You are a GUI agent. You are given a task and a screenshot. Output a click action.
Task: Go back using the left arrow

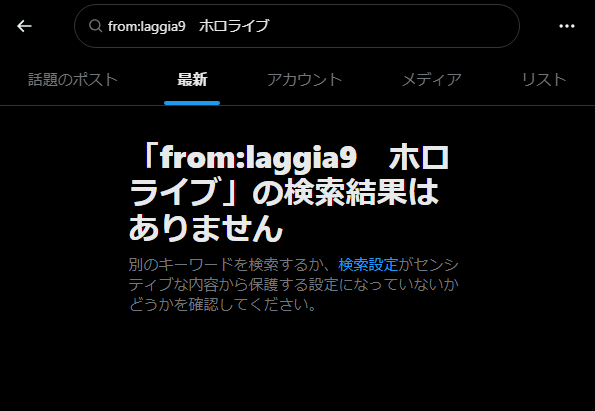pos(24,26)
